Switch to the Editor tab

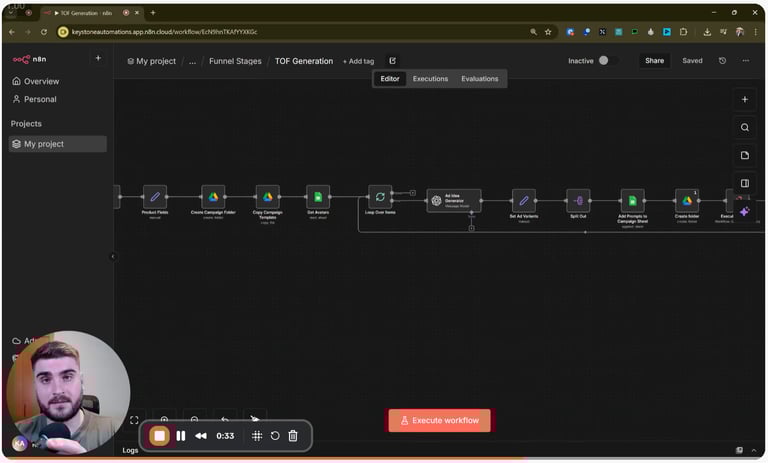pyautogui.click(x=390, y=79)
